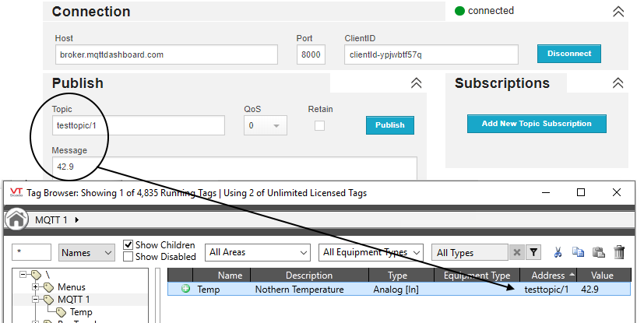Viewport: 644px width, 323px height.
Task: Click the Topic input field
Action: click(139, 125)
